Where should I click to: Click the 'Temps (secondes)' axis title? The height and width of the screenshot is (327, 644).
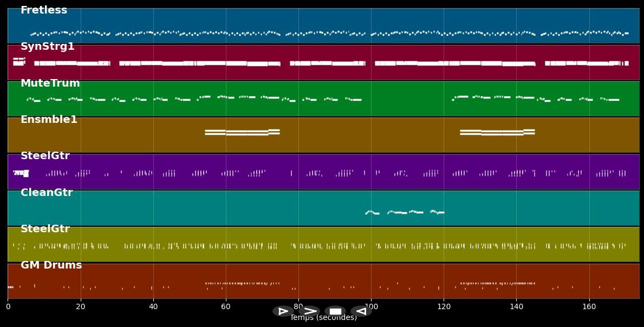(324, 318)
